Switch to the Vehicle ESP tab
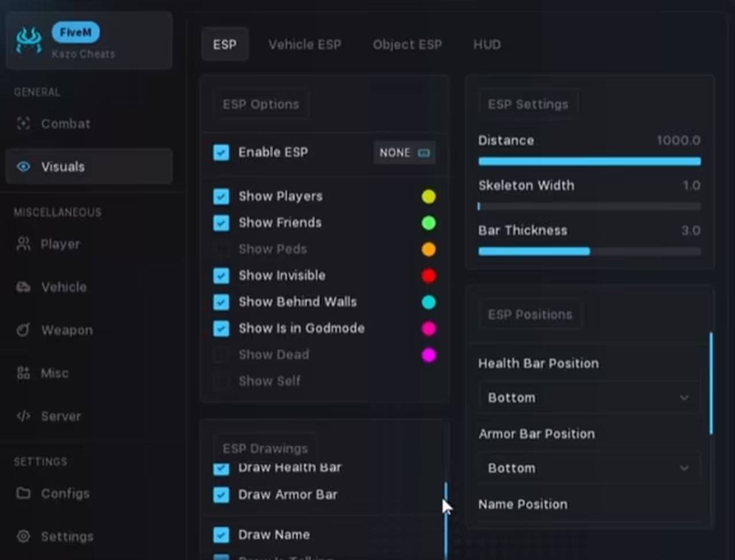 click(305, 44)
